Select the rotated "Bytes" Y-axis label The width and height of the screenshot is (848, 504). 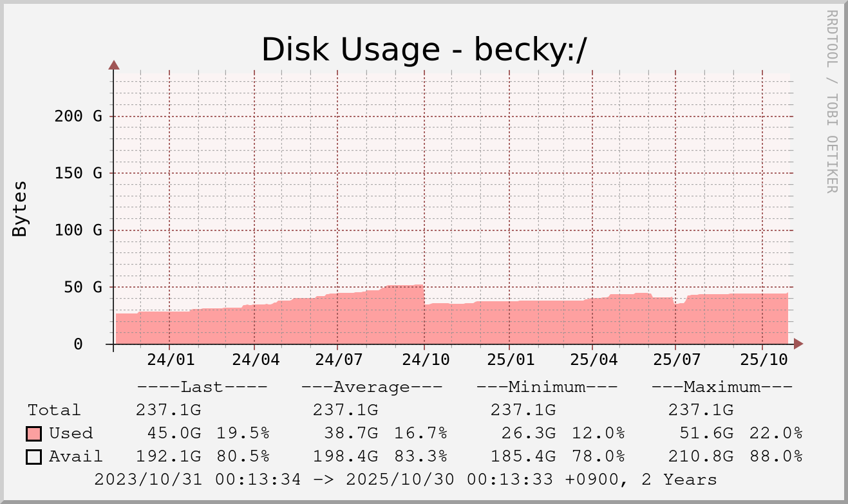20,209
